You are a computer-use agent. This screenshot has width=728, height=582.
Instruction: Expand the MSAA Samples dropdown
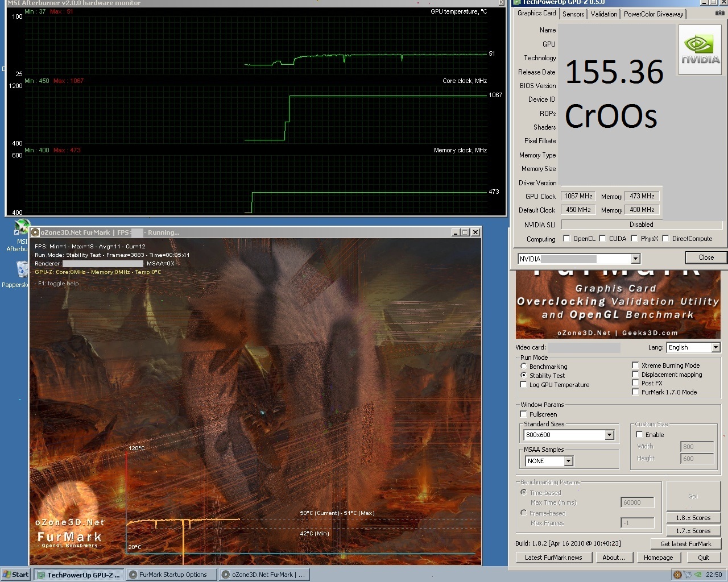[x=568, y=462]
